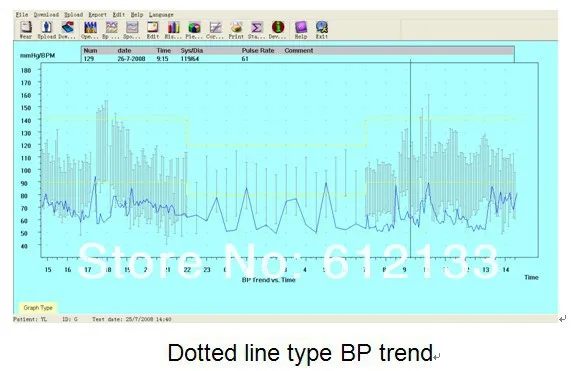Open the Language menu
577x371 pixels.
click(161, 15)
